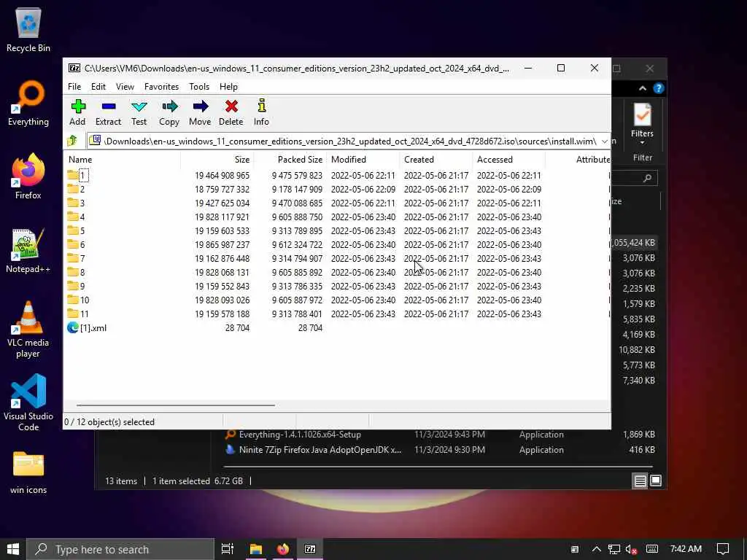Sort by the Accessed column header
747x560 pixels.
point(508,160)
